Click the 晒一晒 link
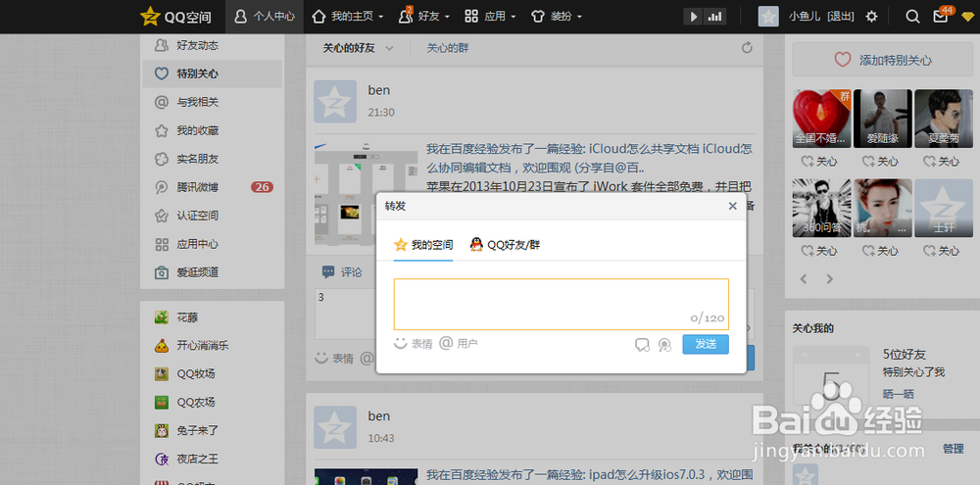This screenshot has width=980, height=485. [898, 394]
